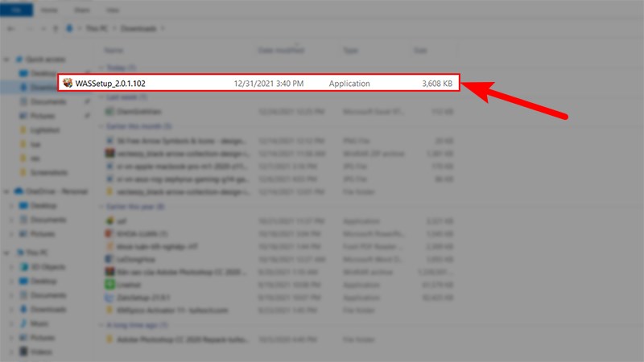Select the Zalo setup file row
Image resolution: width=644 pixels, height=362 pixels.
pos(279,298)
